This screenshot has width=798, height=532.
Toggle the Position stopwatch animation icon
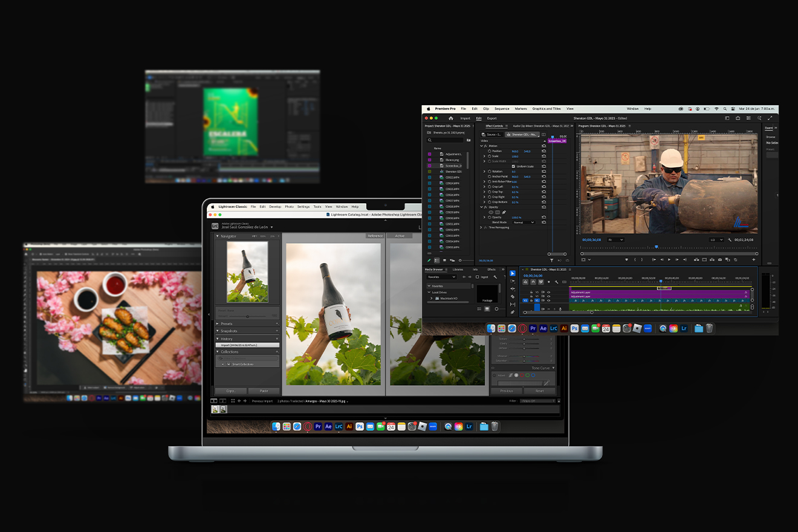pyautogui.click(x=490, y=151)
